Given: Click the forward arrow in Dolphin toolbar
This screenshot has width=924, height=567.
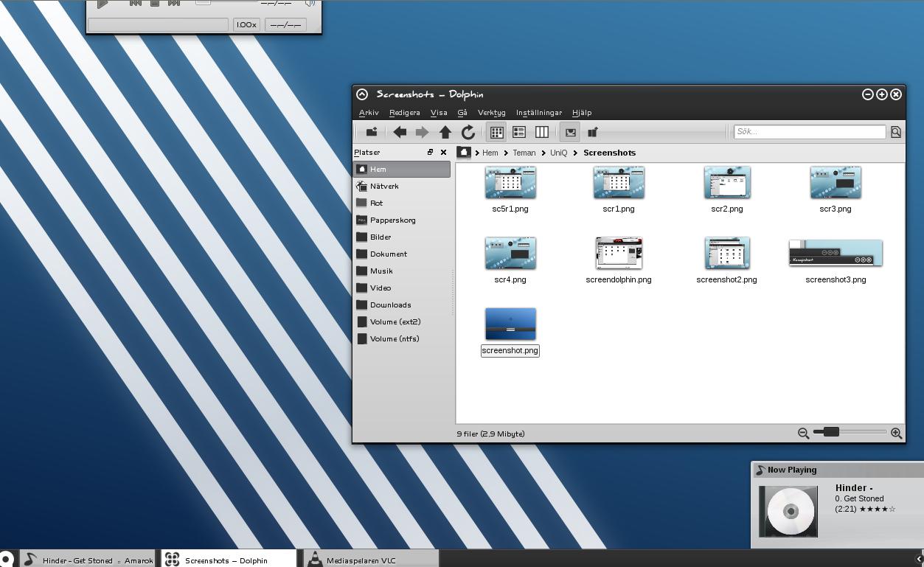Looking at the screenshot, I should [422, 132].
